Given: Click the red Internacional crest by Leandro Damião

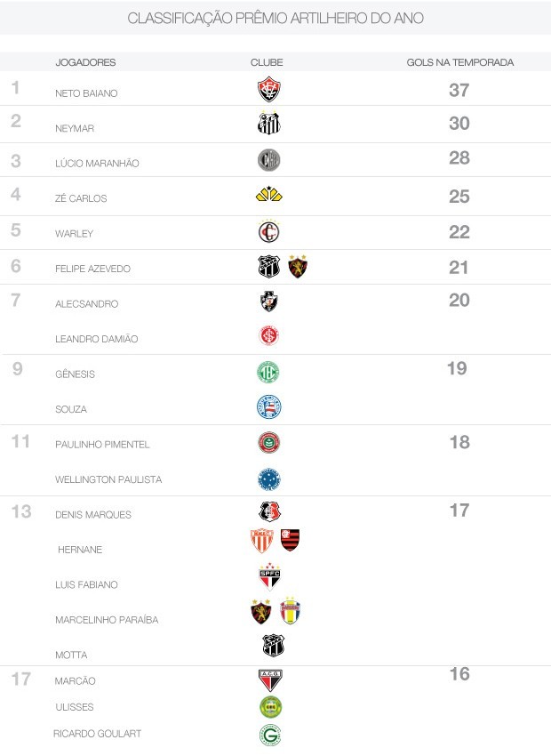Looking at the screenshot, I should click(x=268, y=336).
